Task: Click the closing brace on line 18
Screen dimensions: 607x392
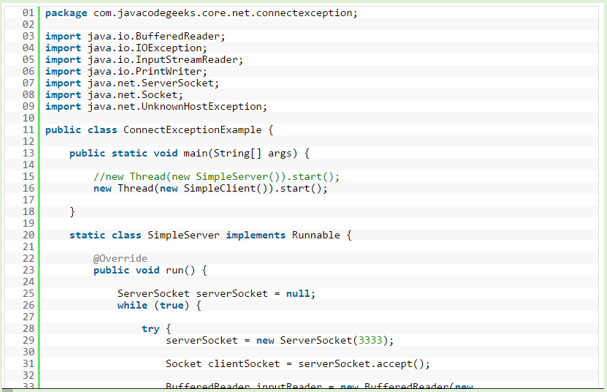Action: 72,212
